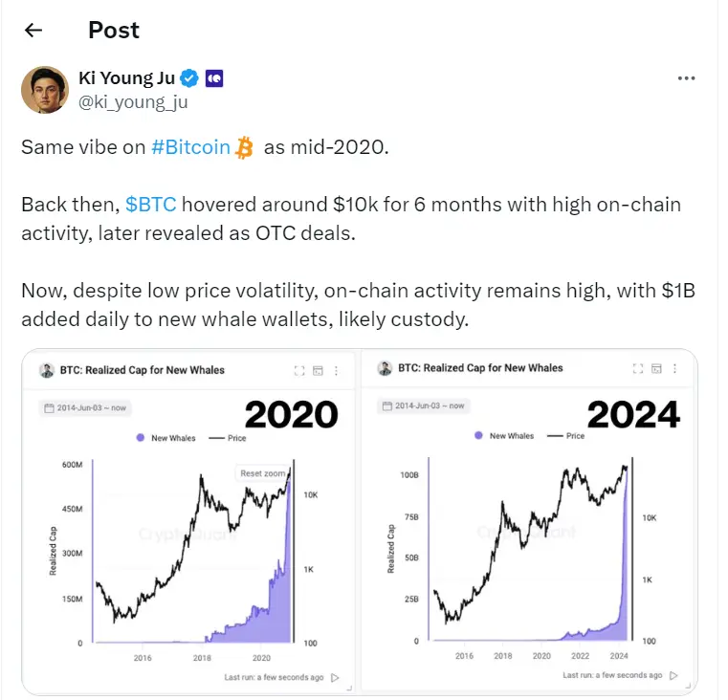
Task: Open the 2020 chart's date range picker
Action: (85, 408)
